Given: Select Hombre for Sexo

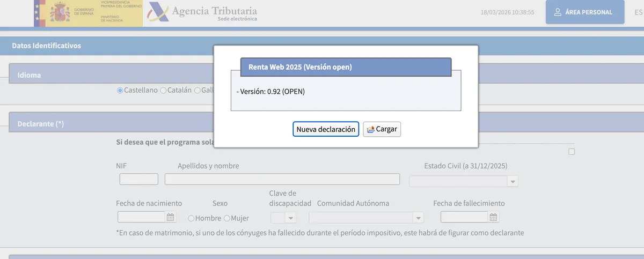Looking at the screenshot, I should coord(191,218).
